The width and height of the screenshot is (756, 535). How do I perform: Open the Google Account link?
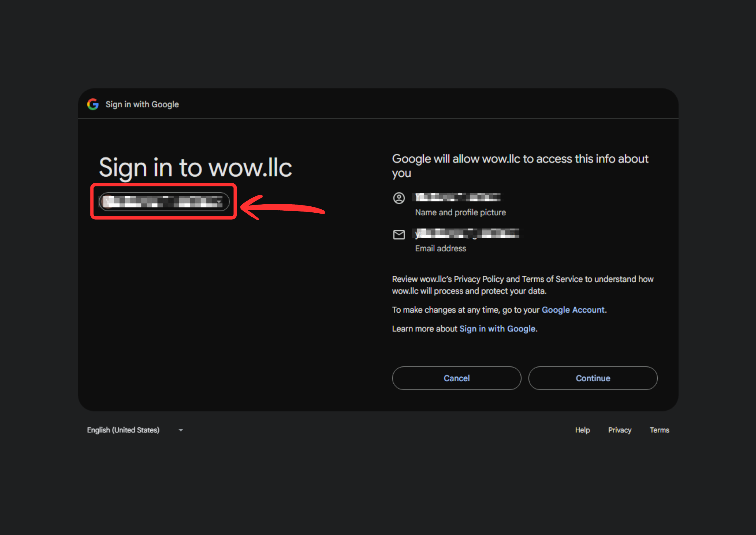[573, 310]
